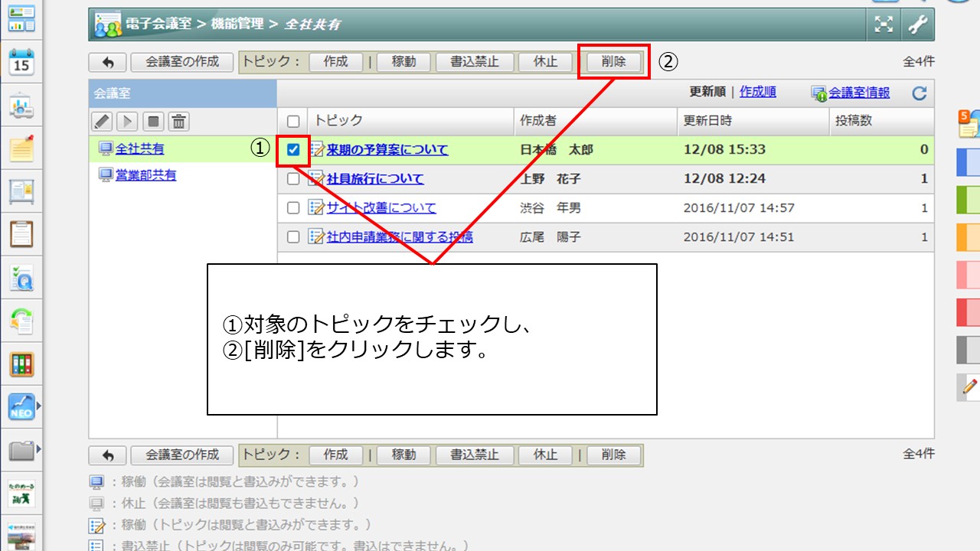Click the bottom 会議室の作成 button

point(182,455)
